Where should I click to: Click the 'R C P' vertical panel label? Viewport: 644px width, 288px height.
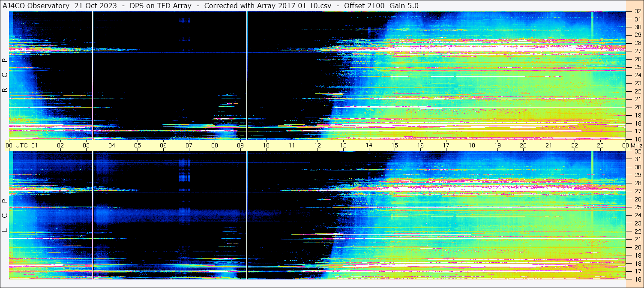tap(5, 75)
